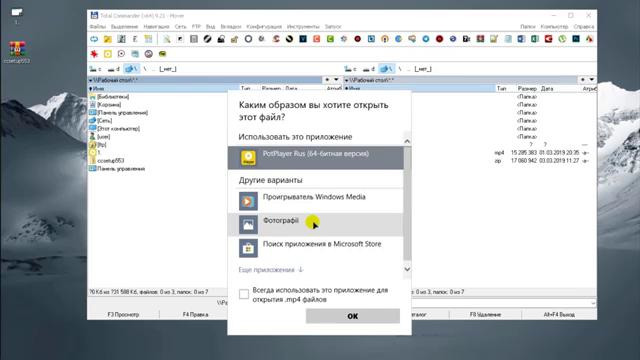Click the red icon with white C near Excel
Viewport: 640px width, 360px height.
pyautogui.click(x=549, y=39)
